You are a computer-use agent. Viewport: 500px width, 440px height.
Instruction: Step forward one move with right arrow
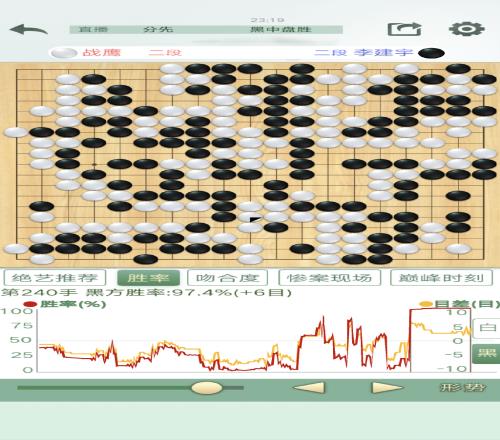point(387,388)
